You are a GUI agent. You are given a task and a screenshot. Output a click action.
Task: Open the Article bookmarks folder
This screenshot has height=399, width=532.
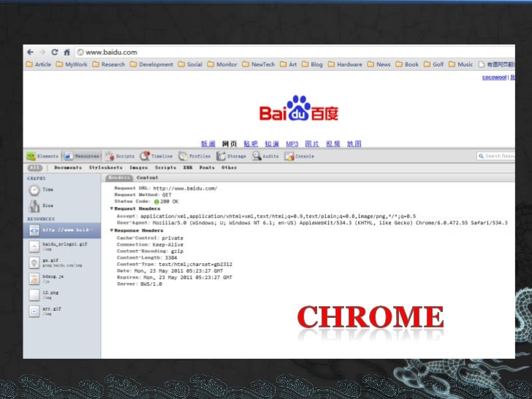click(x=39, y=64)
